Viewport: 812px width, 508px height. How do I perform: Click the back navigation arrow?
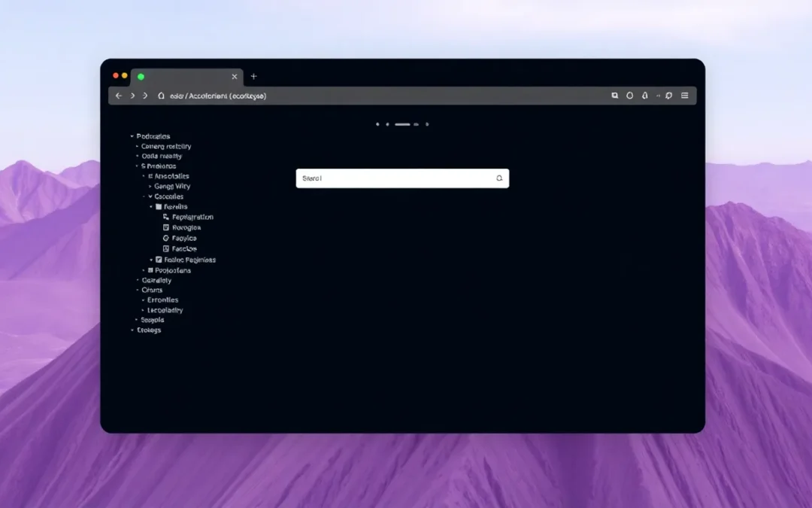tap(118, 96)
